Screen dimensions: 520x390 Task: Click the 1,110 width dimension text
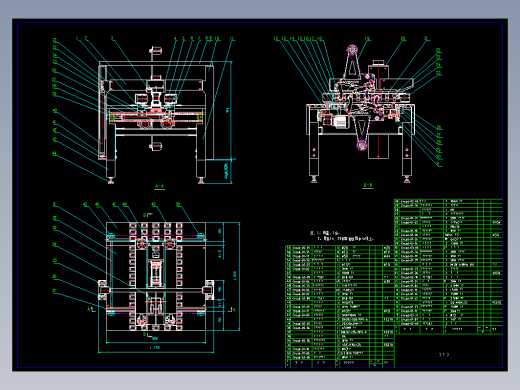click(x=154, y=347)
